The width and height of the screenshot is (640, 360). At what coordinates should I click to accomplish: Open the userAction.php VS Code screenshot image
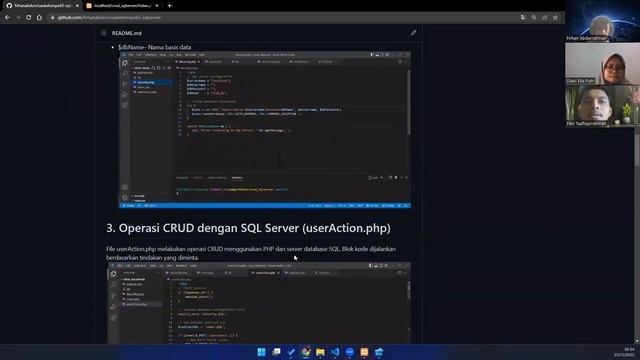pos(259,303)
